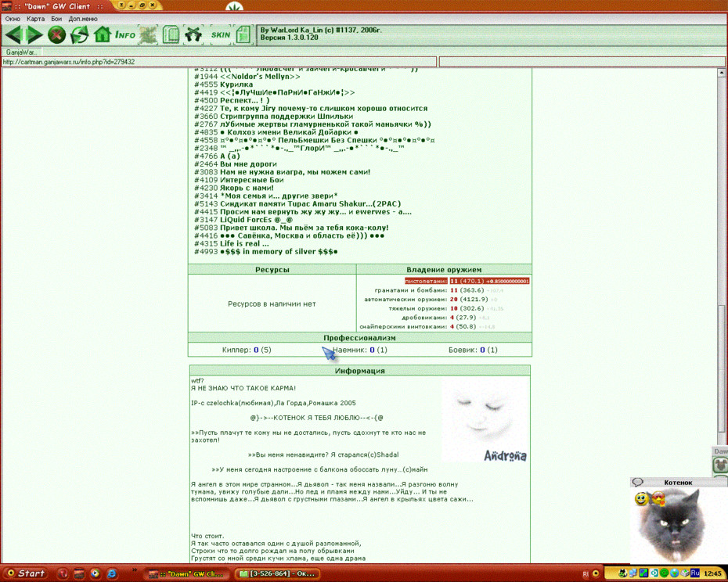Go forward with the green right arrow

34,34
